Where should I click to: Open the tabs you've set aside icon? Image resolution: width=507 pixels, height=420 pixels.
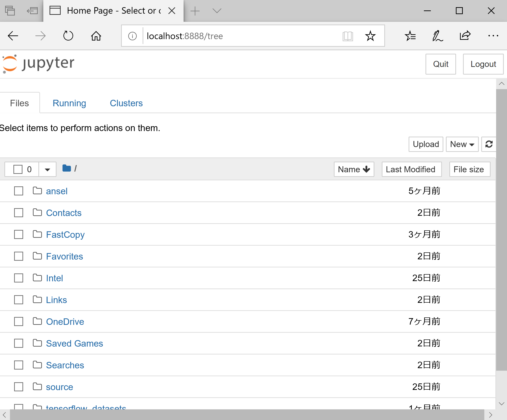coord(10,11)
